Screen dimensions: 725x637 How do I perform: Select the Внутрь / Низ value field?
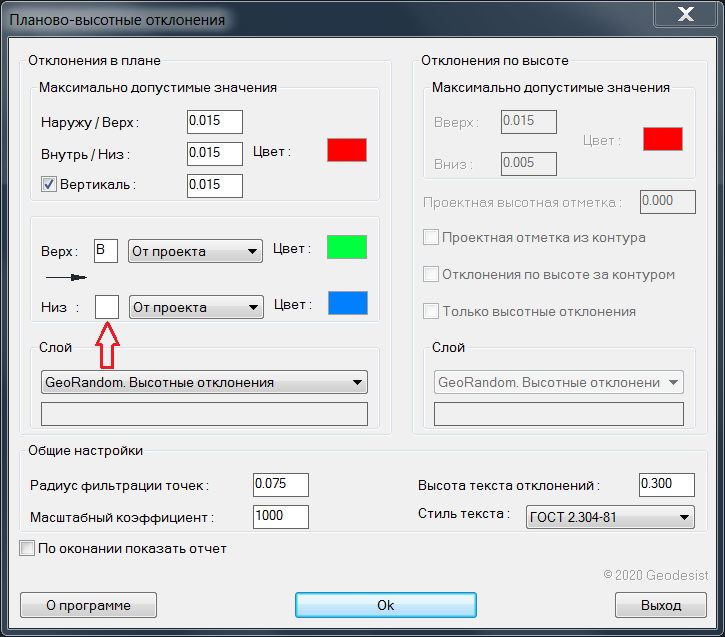(215, 153)
